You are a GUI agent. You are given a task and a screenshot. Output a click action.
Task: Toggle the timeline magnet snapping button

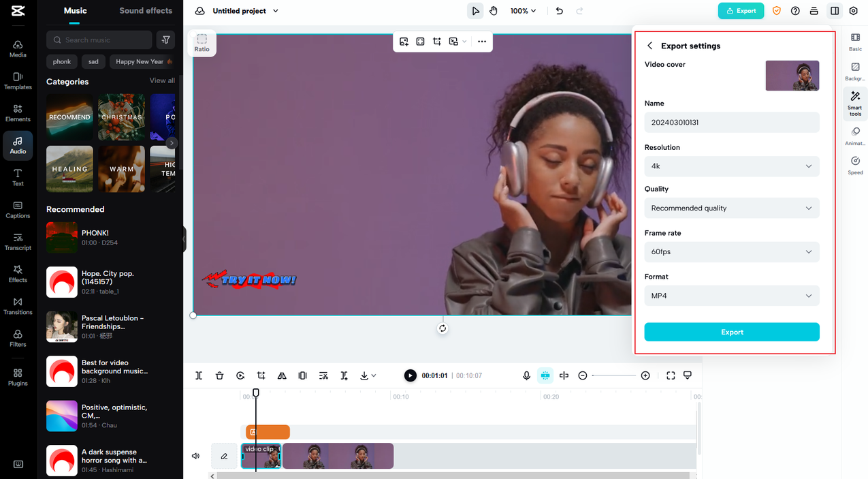tap(545, 375)
